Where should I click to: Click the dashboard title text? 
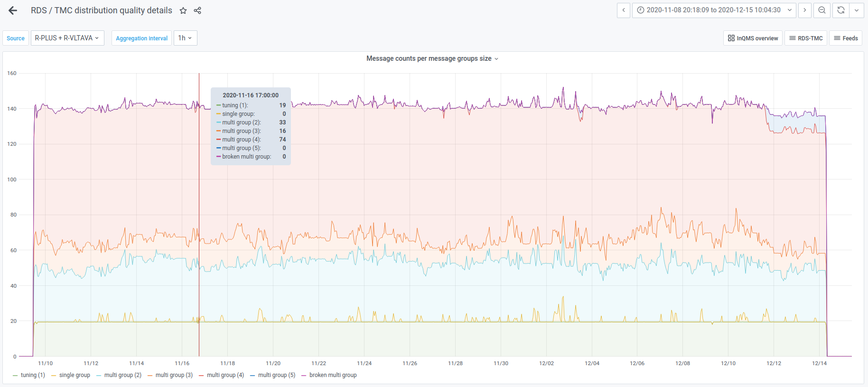102,10
